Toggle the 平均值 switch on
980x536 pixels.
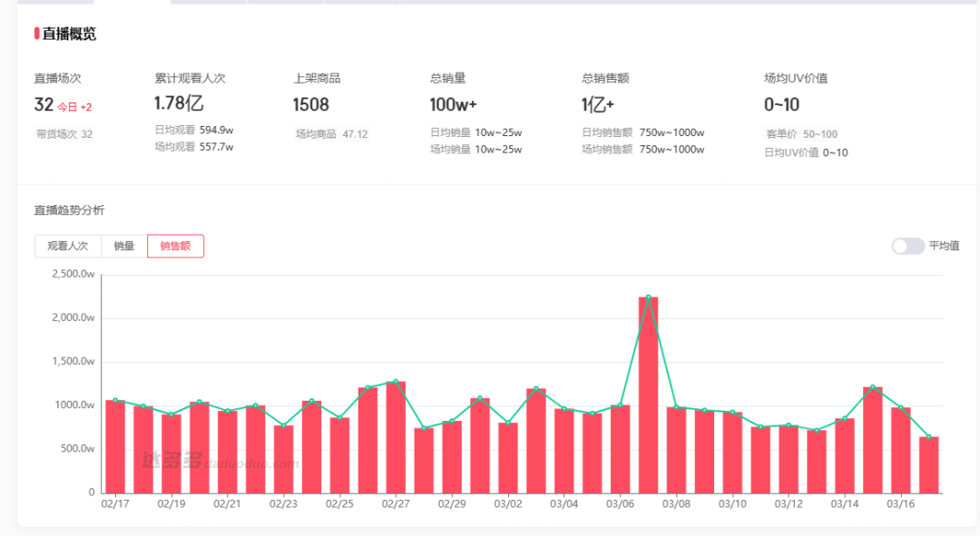click(907, 246)
